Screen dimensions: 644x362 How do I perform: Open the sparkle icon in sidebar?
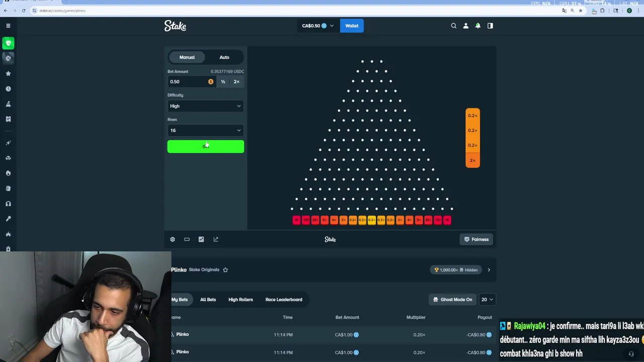pyautogui.click(x=8, y=143)
